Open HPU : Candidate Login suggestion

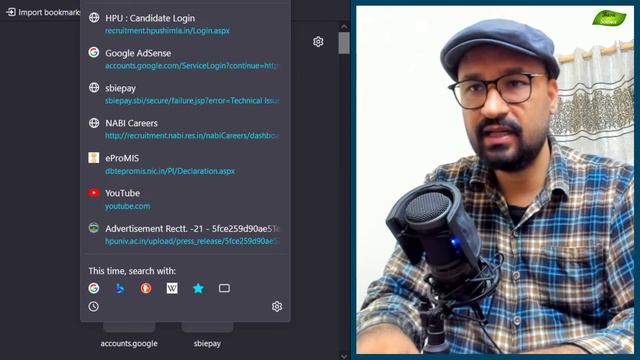coord(185,24)
